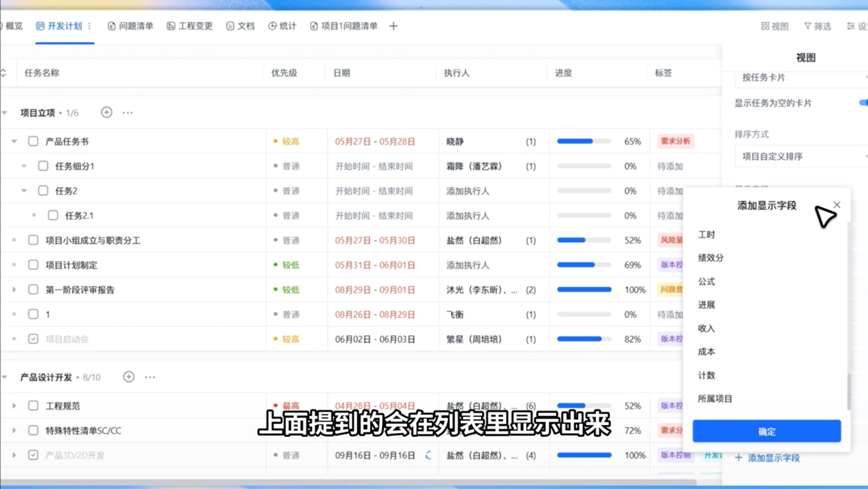The height and width of the screenshot is (489, 868).
Task: Click the 65% progress bar of 产品任务书
Action: (584, 142)
